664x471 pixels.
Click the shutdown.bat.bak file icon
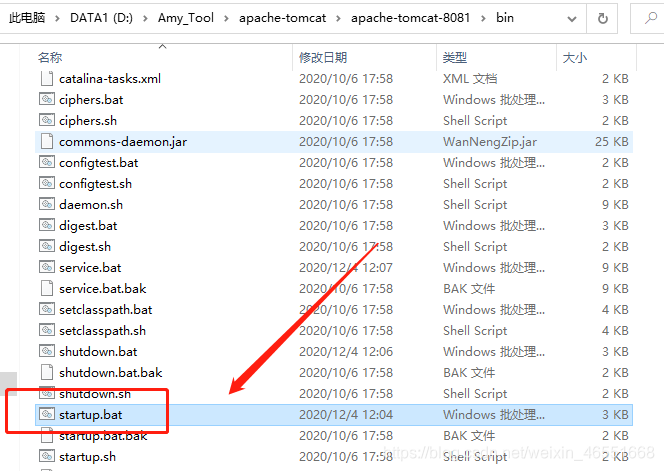[x=47, y=372]
